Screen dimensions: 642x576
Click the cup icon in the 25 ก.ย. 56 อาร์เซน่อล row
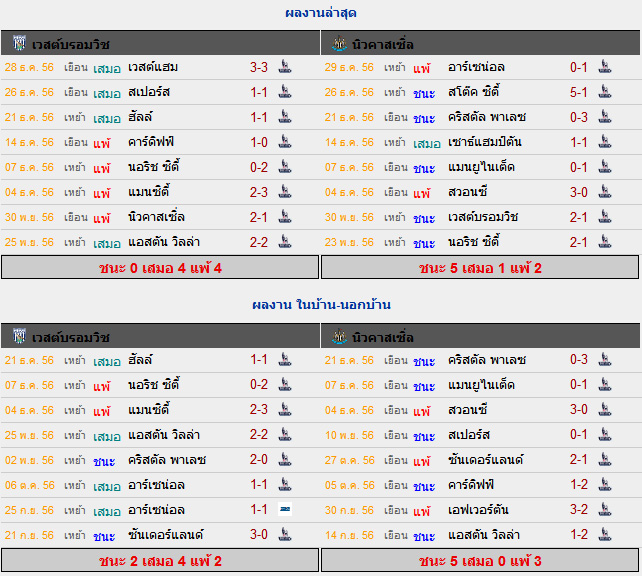(285, 509)
